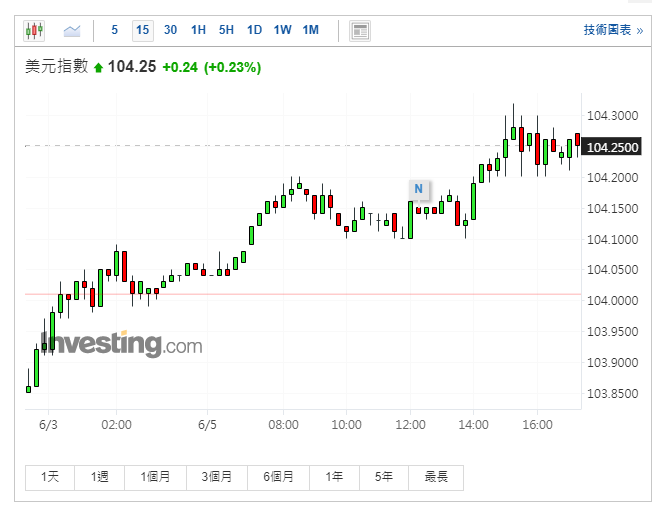Click the +0.24 change value
669x510 pixels.
tap(180, 67)
